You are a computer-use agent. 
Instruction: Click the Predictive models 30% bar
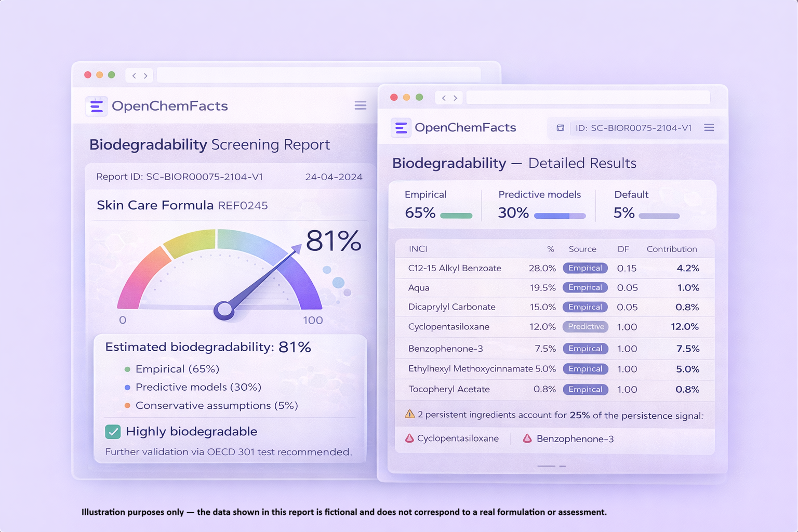560,216
